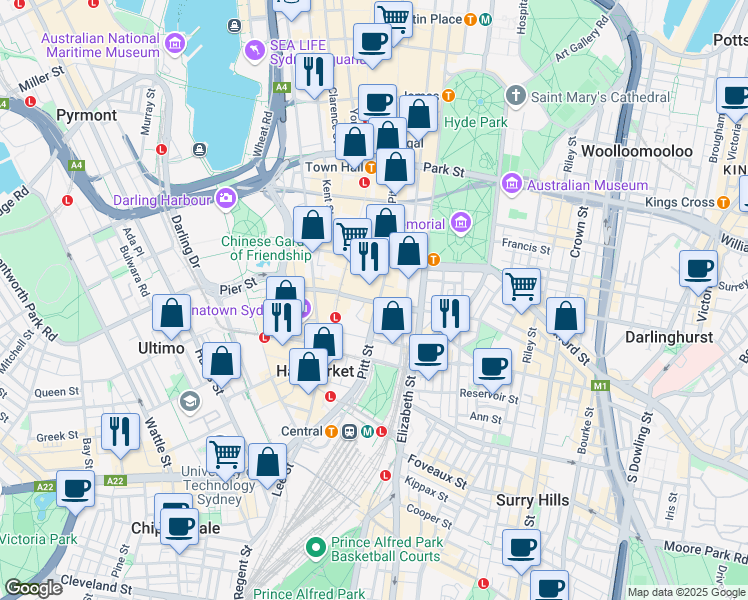Select the university graduation cap icon
748x600 pixels.
point(189,402)
